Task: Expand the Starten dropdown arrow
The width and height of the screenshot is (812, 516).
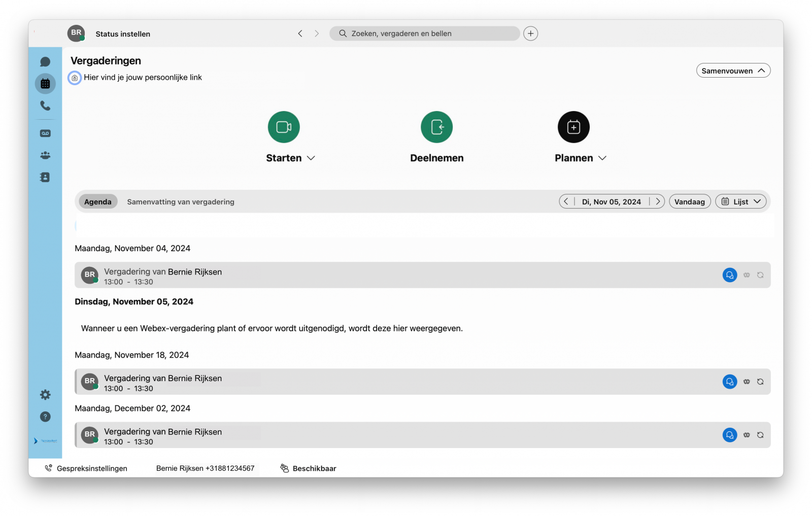Action: click(x=311, y=158)
